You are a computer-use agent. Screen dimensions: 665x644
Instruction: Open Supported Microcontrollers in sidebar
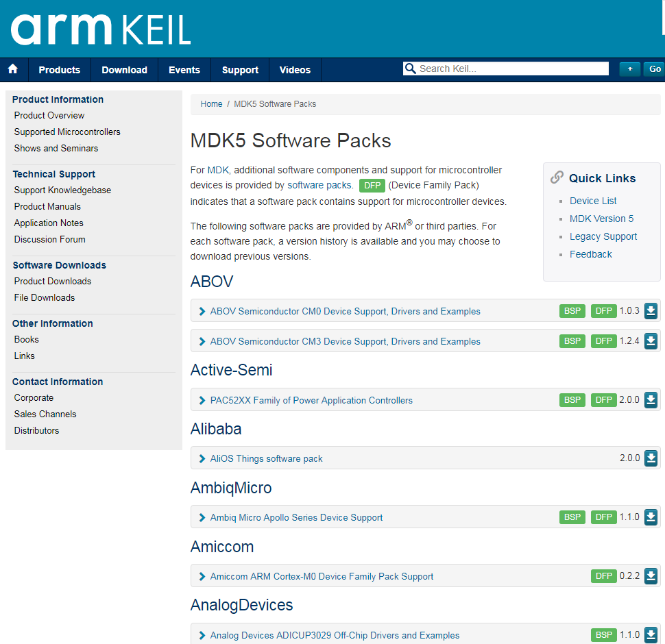[67, 132]
